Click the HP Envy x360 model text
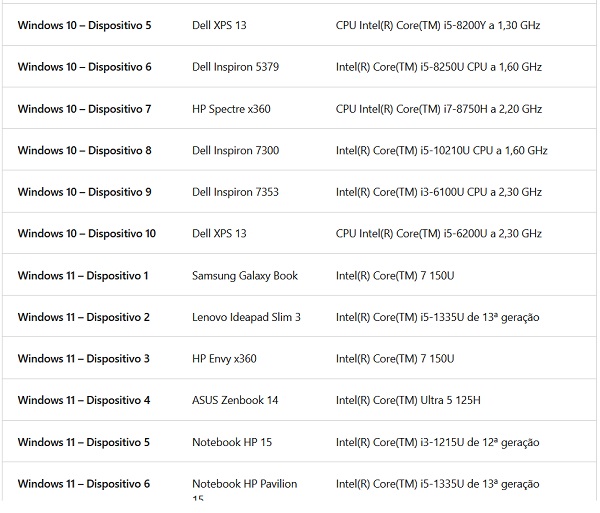The image size is (600, 513). [x=224, y=359]
